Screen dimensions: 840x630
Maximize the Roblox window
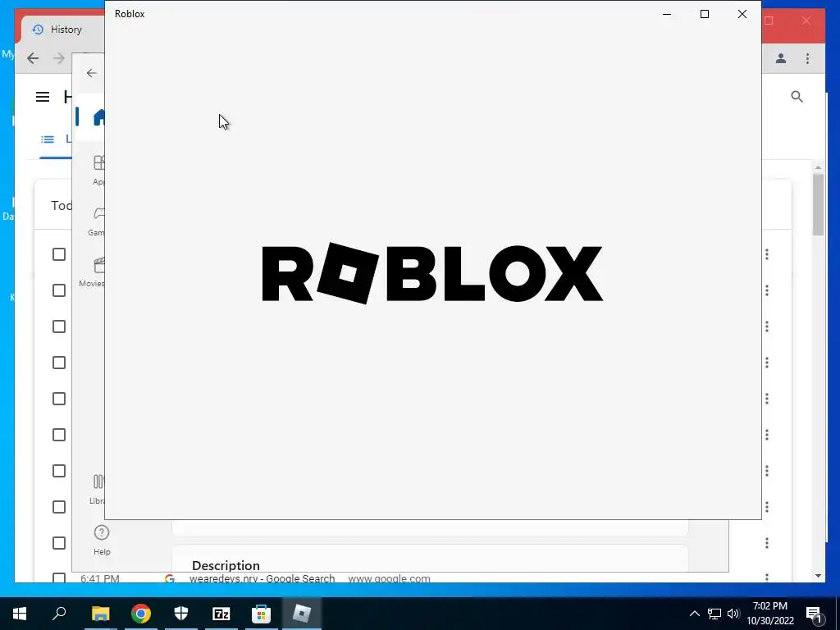pos(705,14)
